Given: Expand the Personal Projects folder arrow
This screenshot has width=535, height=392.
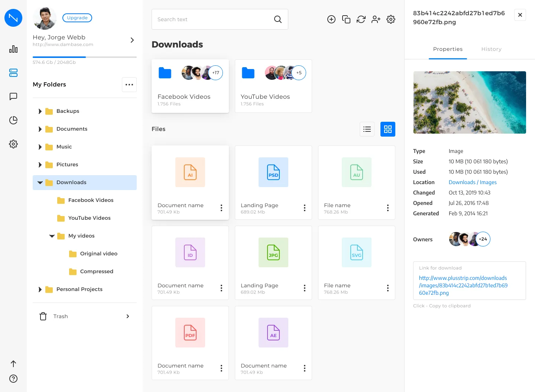Looking at the screenshot, I should click(x=40, y=290).
